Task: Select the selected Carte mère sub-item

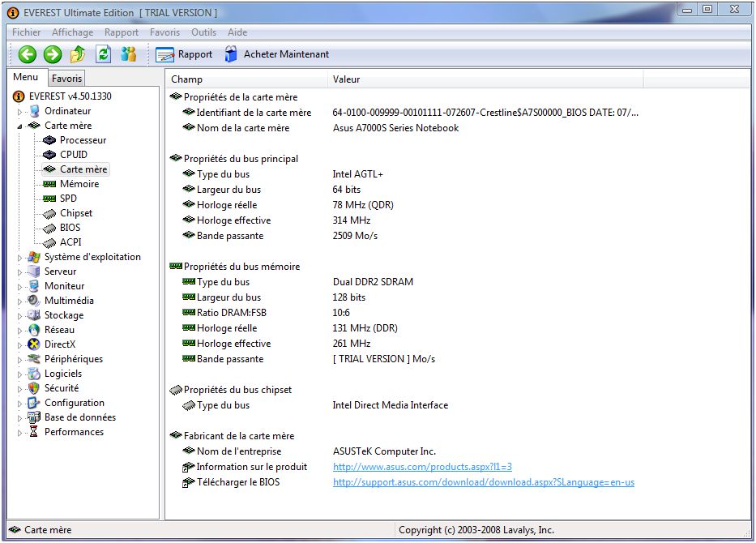Action: click(x=76, y=169)
